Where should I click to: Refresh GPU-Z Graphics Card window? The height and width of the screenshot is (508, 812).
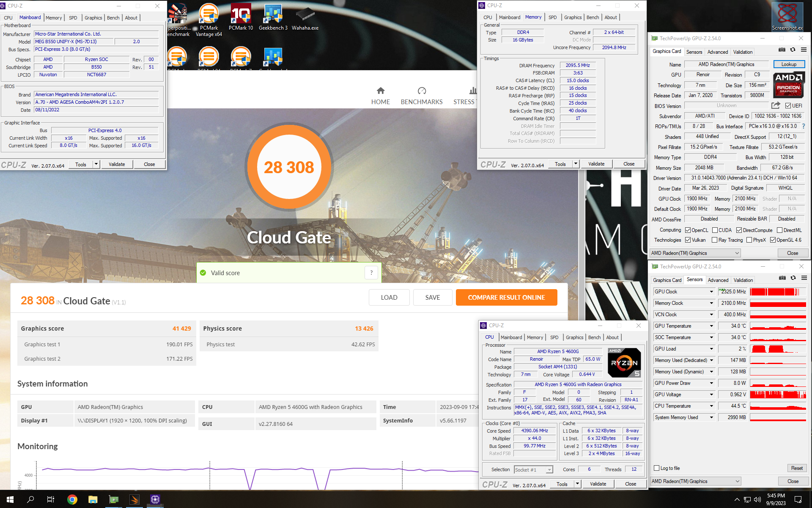[793, 50]
